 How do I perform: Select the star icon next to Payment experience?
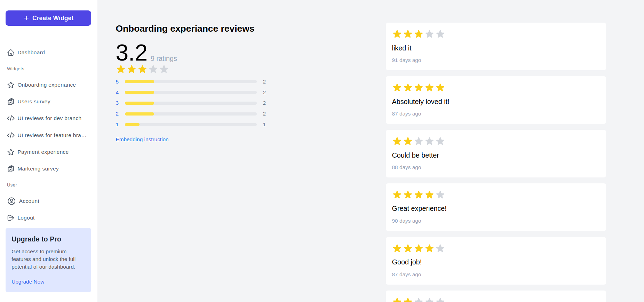(11, 152)
